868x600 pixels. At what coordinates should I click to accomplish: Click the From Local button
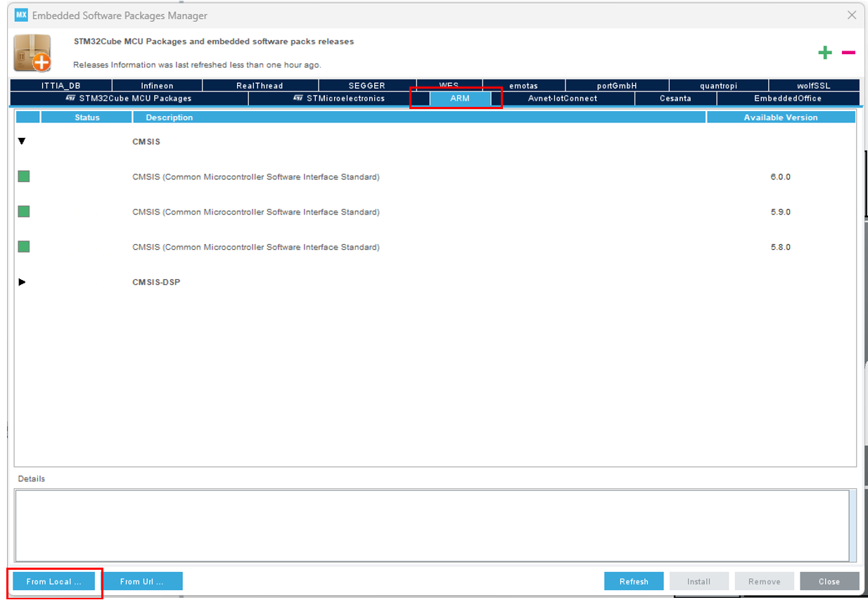click(53, 581)
